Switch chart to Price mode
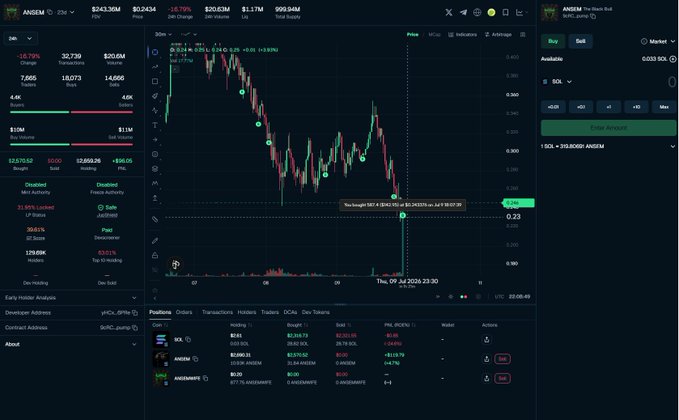Image resolution: width=679 pixels, height=420 pixels. [x=412, y=35]
